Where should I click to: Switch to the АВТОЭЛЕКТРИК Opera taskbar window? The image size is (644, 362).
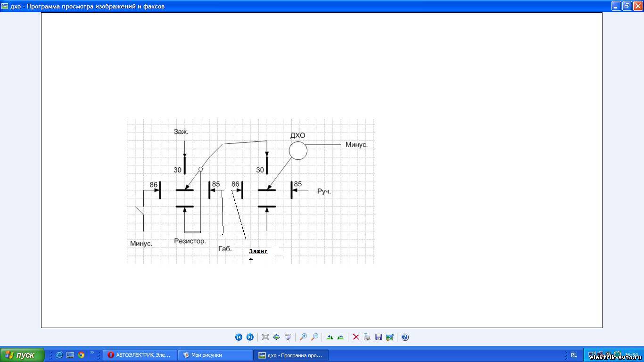(x=140, y=355)
